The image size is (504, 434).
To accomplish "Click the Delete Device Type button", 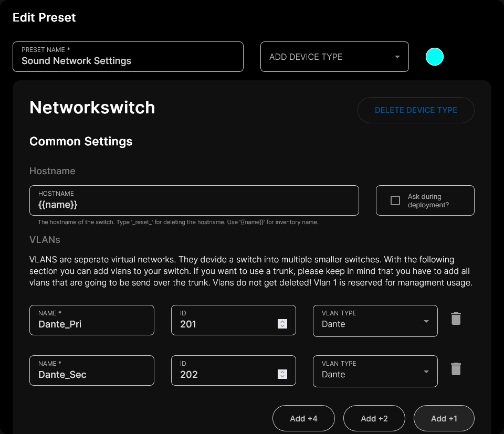I will 416,110.
